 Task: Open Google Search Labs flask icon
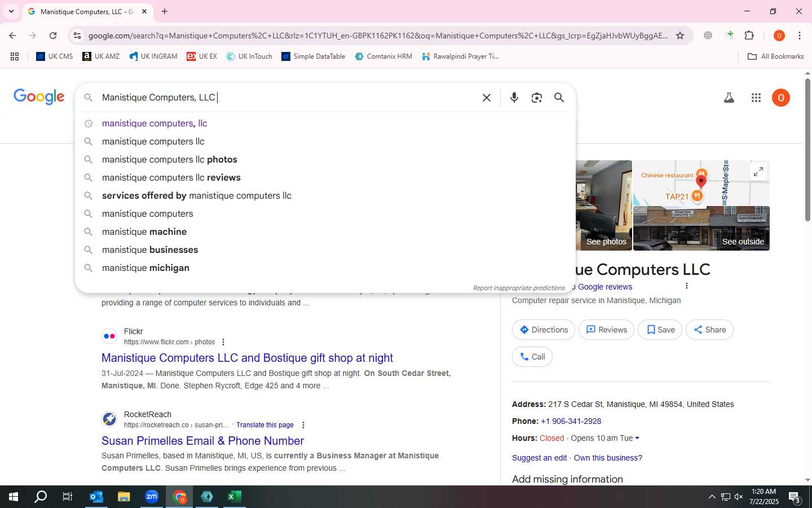(729, 98)
